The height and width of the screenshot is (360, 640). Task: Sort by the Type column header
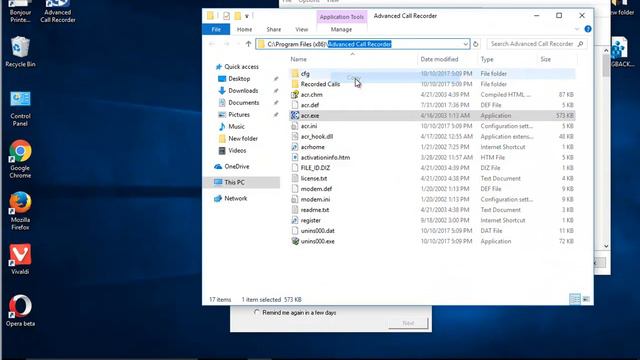[x=507, y=59]
